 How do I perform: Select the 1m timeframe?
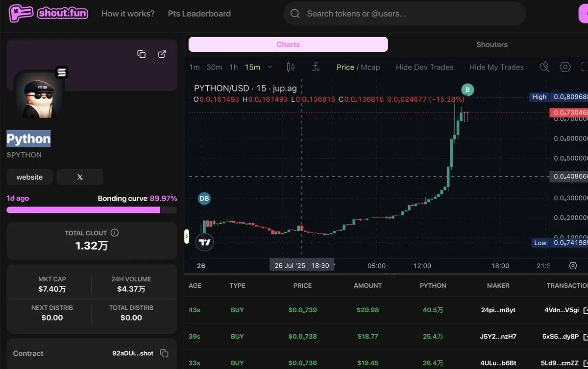point(195,67)
